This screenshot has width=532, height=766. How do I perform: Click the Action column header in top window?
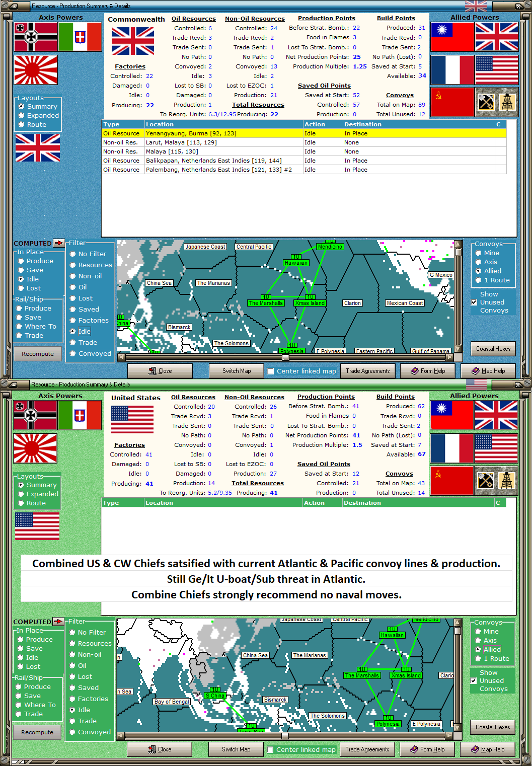pyautogui.click(x=323, y=124)
